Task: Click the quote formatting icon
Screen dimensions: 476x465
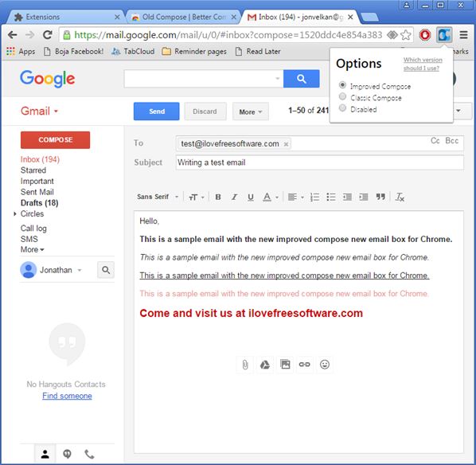Action: (380, 197)
